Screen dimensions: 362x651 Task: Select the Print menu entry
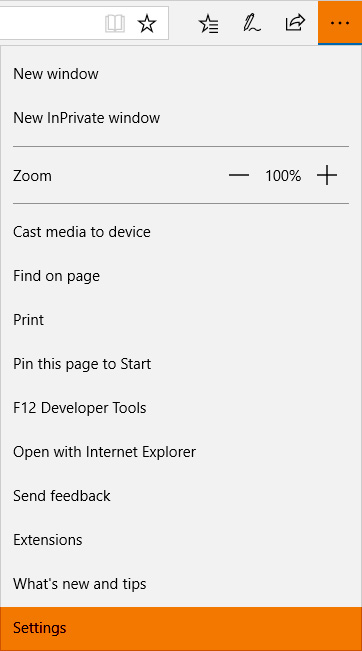click(x=181, y=320)
